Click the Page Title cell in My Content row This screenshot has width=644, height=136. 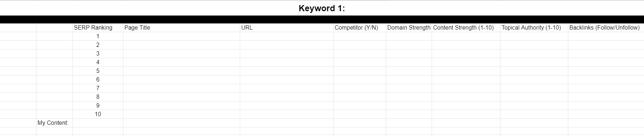click(x=181, y=123)
